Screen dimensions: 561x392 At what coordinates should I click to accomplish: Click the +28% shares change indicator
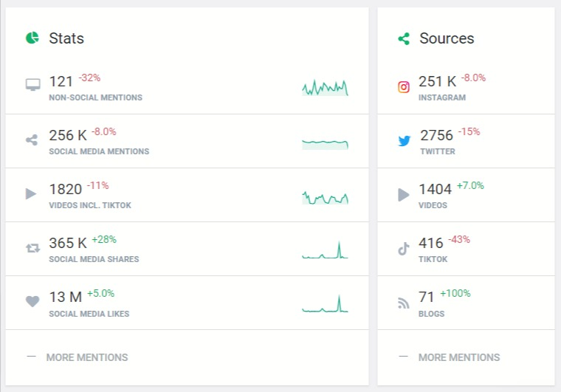[104, 239]
